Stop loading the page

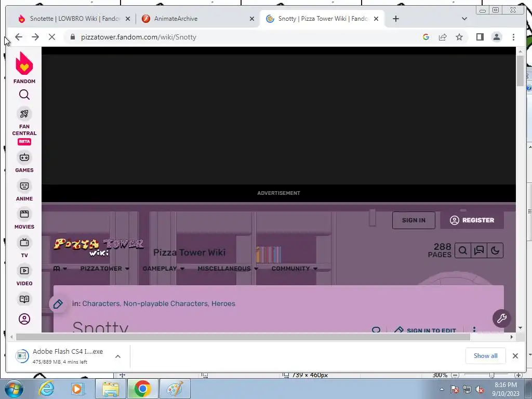point(51,37)
